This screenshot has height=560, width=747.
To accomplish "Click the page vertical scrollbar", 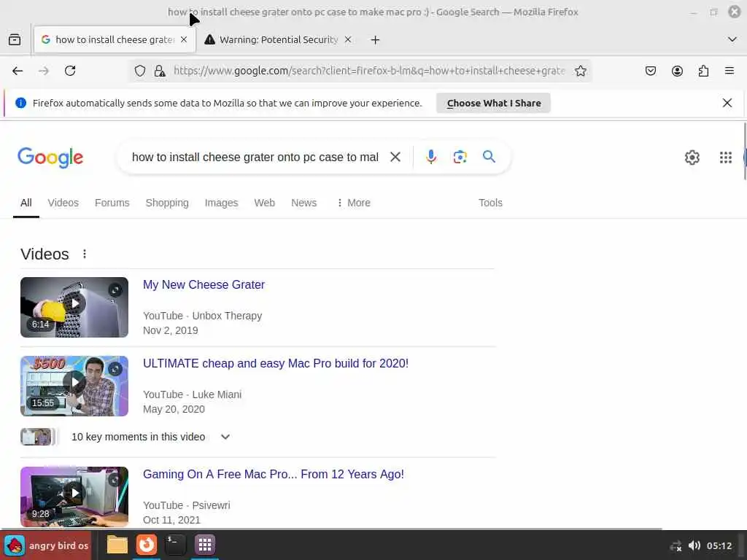I will (x=745, y=152).
